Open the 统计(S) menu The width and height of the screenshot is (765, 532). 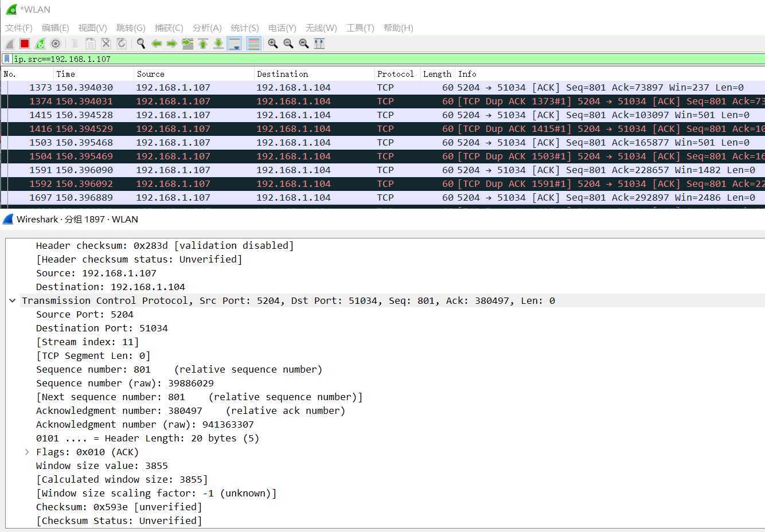245,28
